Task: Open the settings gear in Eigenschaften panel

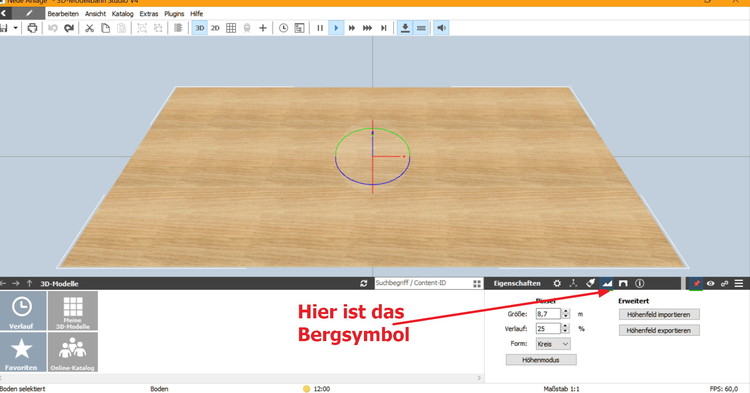Action: (x=557, y=284)
